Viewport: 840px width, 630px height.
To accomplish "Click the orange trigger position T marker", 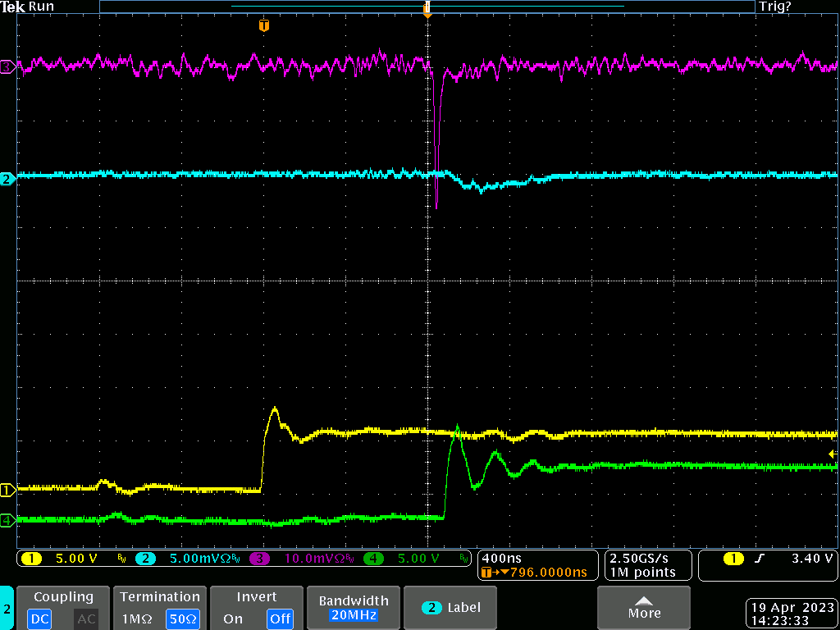I will click(263, 26).
